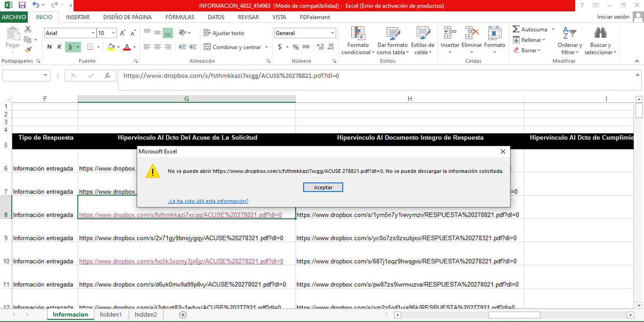Click the fill color bucket icon

pyautogui.click(x=111, y=47)
